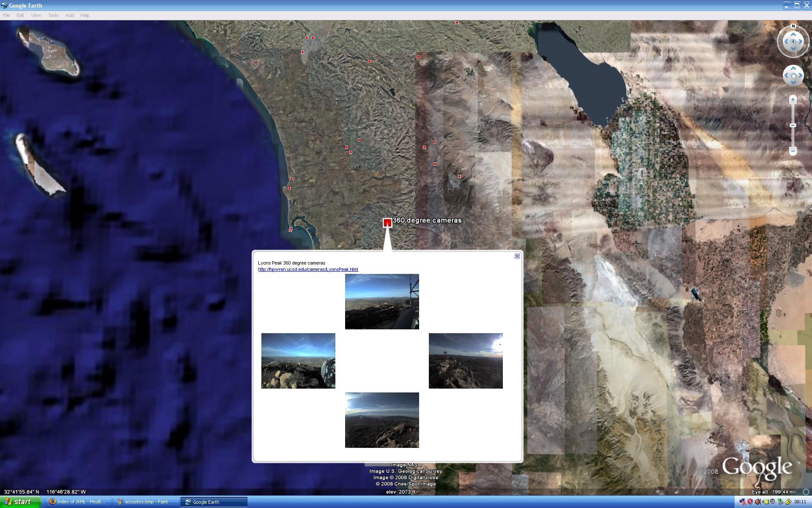The height and width of the screenshot is (508, 812).
Task: Open the top Lyons Peak camera image
Action: 382,301
